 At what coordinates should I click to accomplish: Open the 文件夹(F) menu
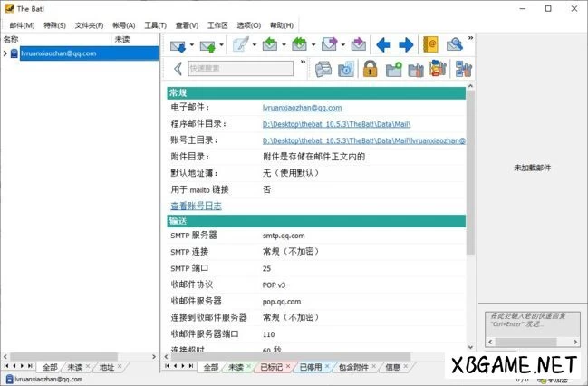click(89, 25)
